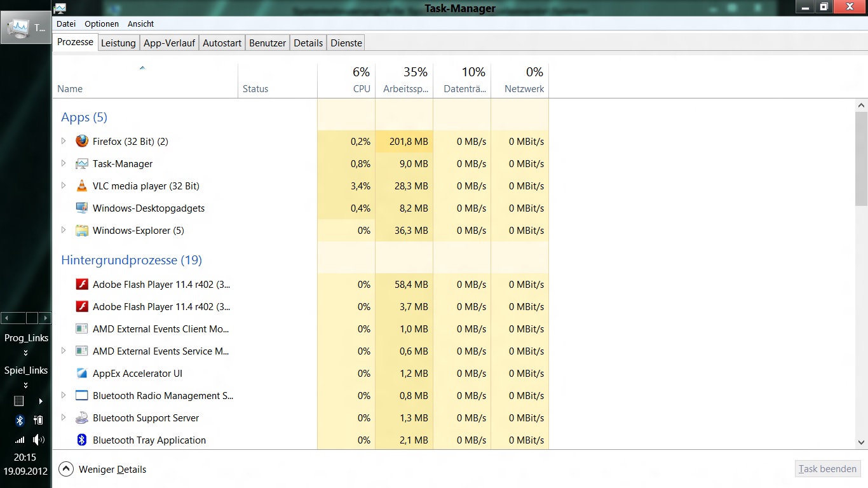
Task: Click the Bluetooth Tray Application icon
Action: pyautogui.click(x=82, y=440)
